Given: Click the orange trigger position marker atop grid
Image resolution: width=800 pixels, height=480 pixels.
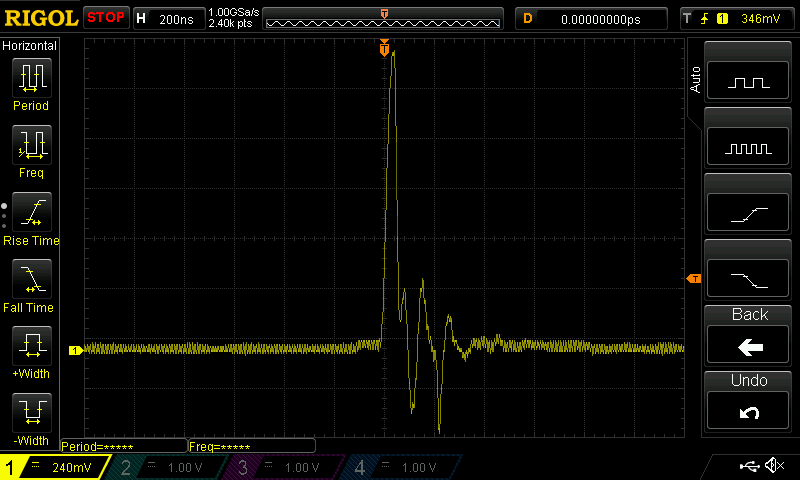Looking at the screenshot, I should click(x=384, y=48).
